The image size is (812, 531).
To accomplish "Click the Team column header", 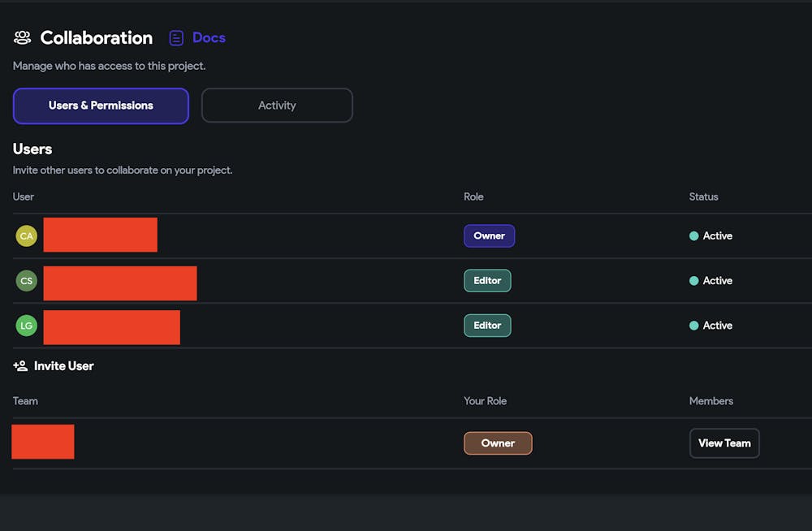I will (x=25, y=401).
